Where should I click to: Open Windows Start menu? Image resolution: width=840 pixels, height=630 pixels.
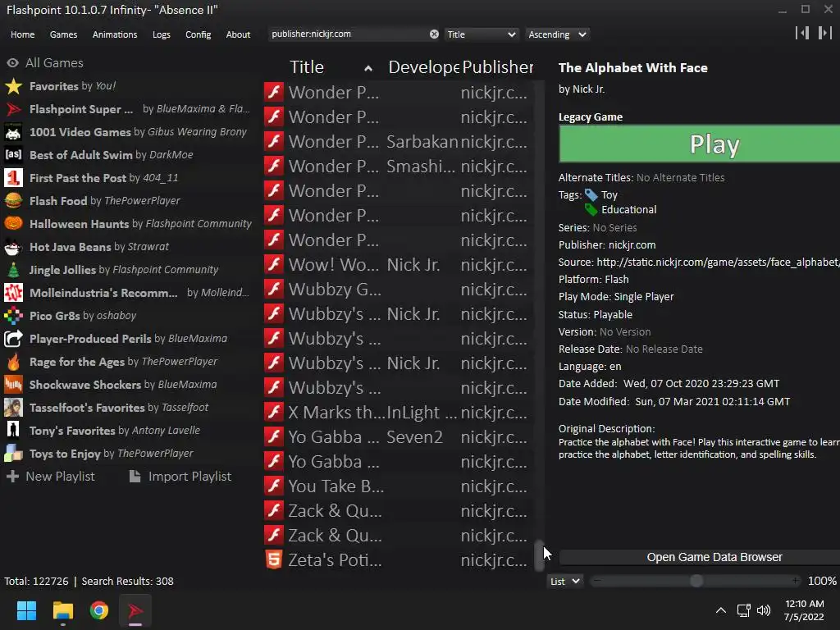(x=26, y=610)
